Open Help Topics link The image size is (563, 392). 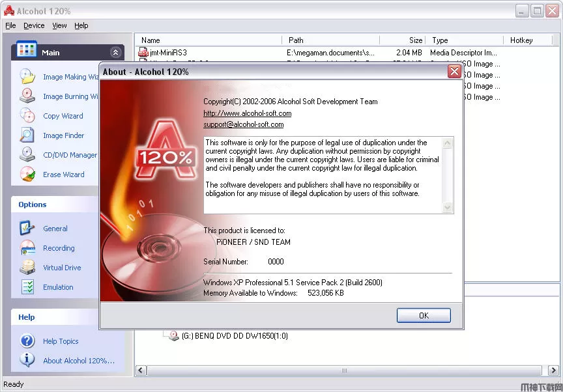(x=61, y=341)
